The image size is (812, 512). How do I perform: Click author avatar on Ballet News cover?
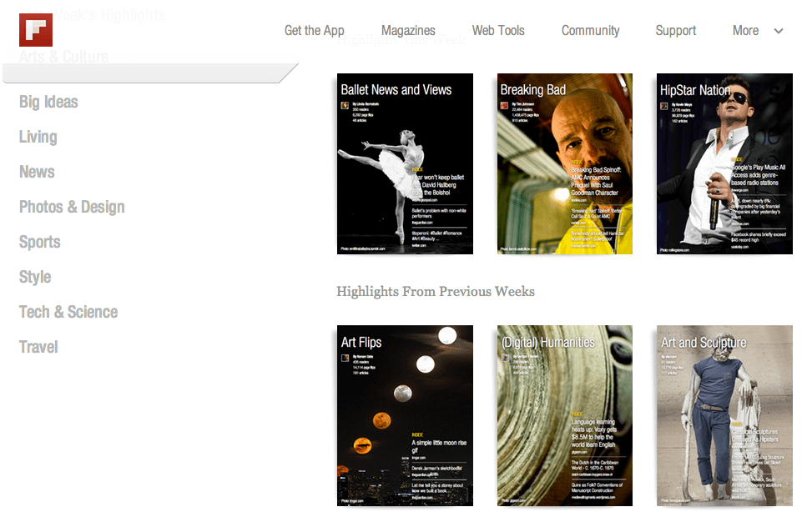coord(345,106)
